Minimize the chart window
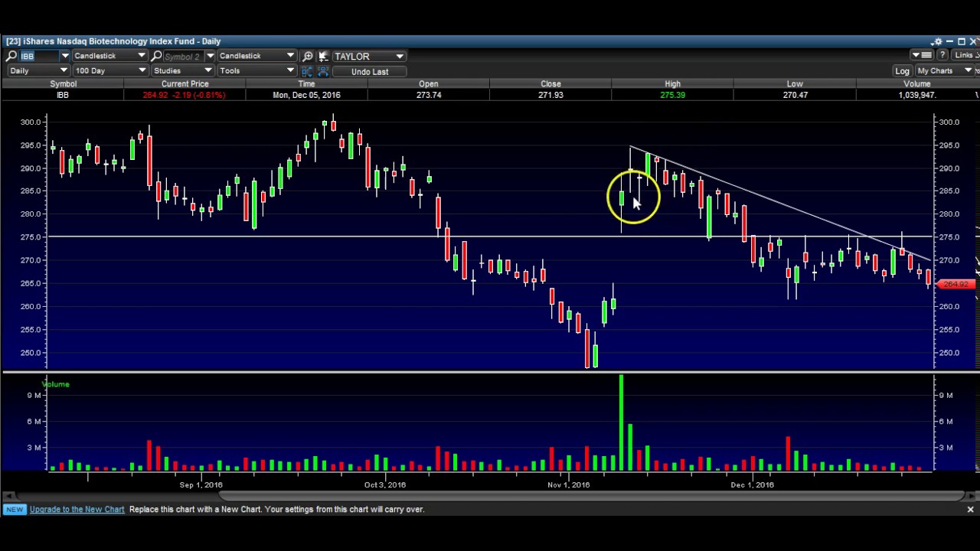This screenshot has width=980, height=551. pyautogui.click(x=950, y=42)
